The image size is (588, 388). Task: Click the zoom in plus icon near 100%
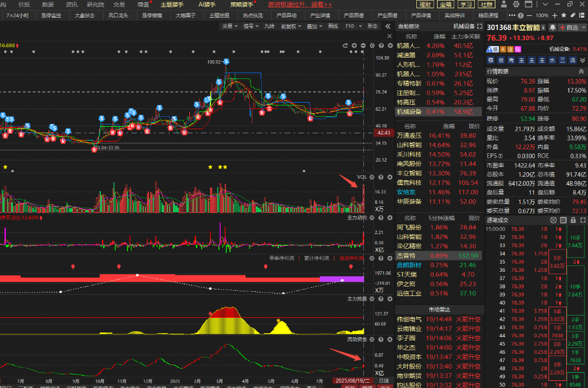pos(554,15)
